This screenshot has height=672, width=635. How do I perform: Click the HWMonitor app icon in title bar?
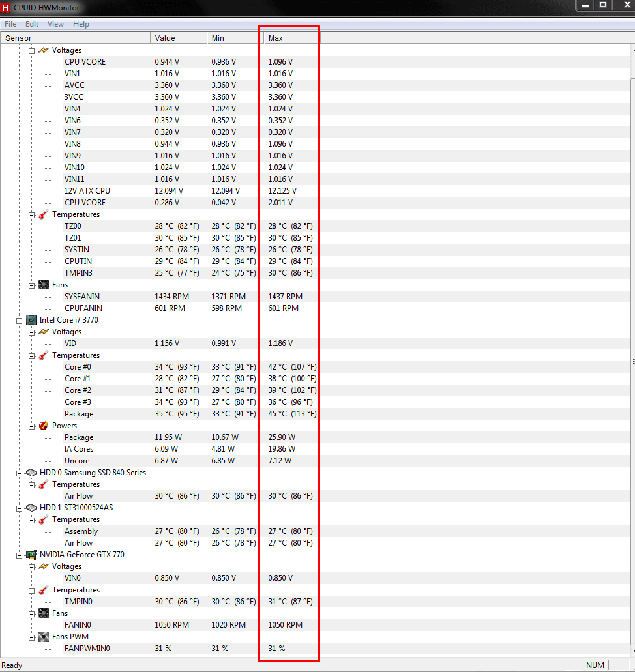(x=5, y=7)
